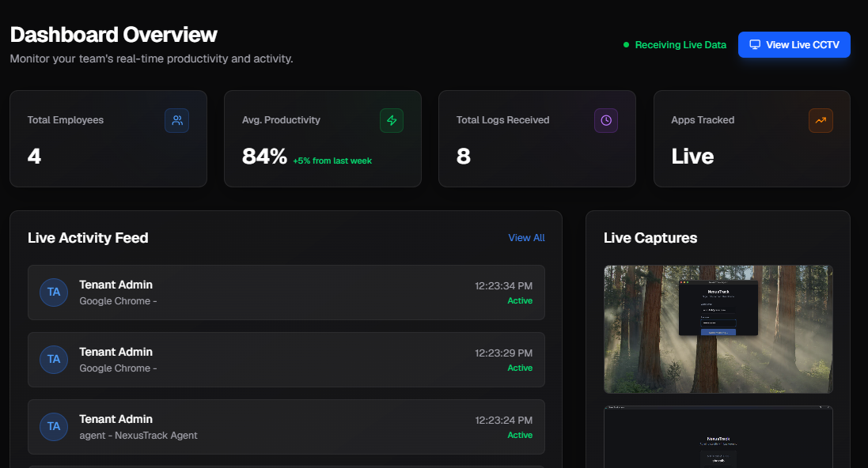Select the agent - NexusTrack Agent activity row
The image size is (868, 468).
286,427
